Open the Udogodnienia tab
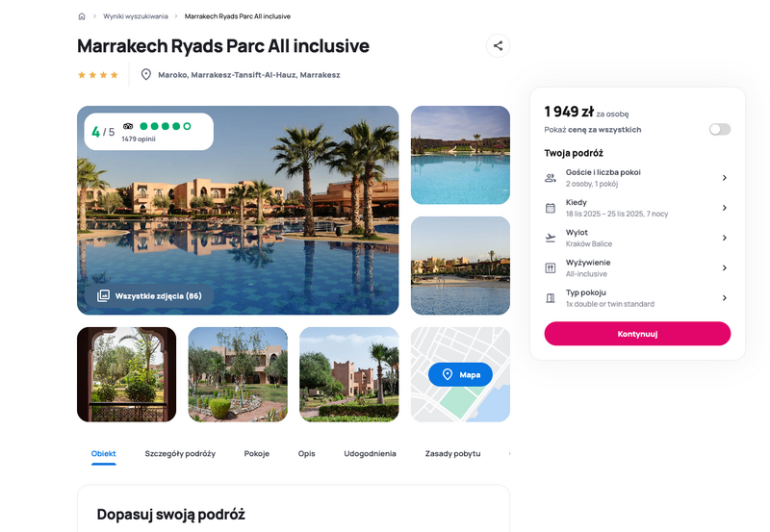 370,453
